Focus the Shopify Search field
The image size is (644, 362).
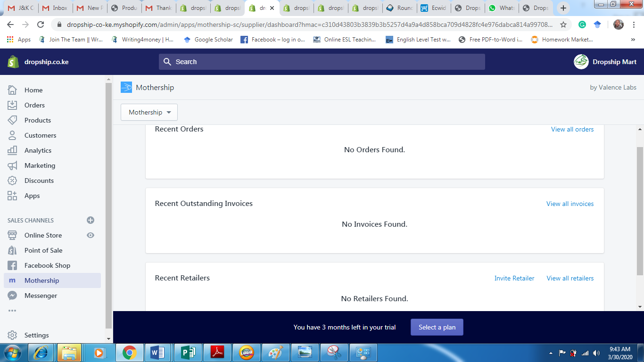pyautogui.click(x=322, y=62)
